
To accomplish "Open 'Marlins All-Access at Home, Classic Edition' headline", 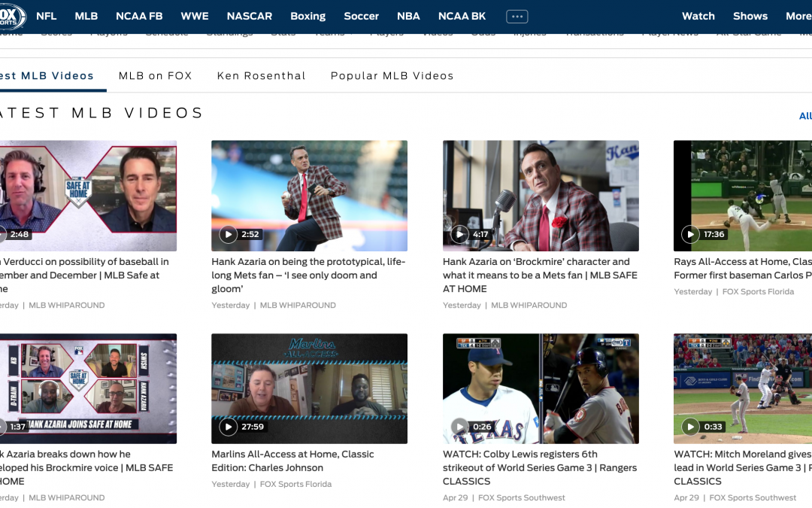I will coord(292,461).
